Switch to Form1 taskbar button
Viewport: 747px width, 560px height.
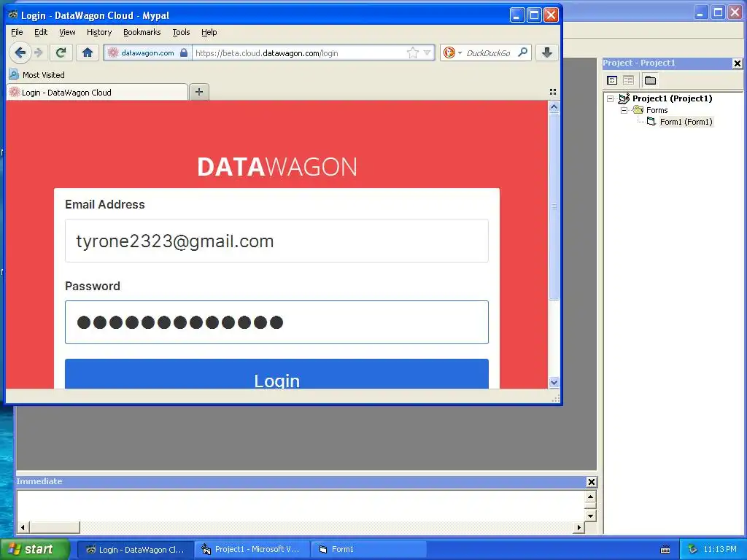pyautogui.click(x=368, y=550)
